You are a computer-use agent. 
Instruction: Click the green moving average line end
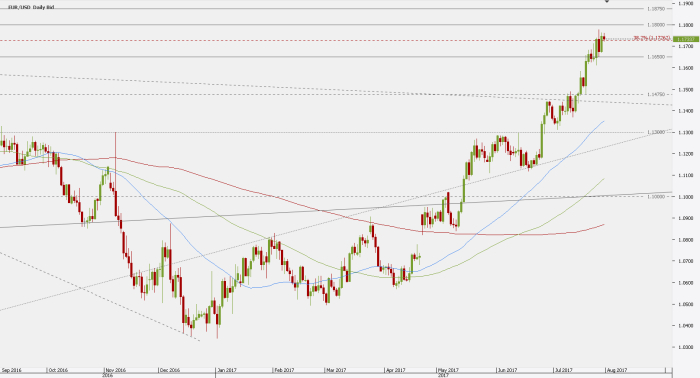(x=604, y=179)
